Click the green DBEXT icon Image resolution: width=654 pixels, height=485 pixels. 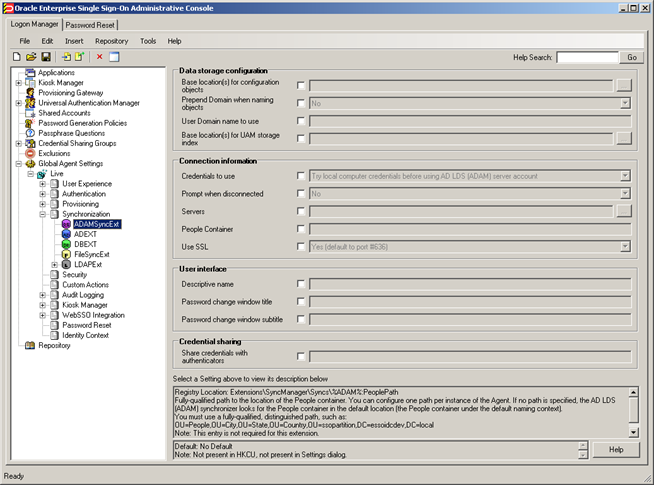point(66,244)
